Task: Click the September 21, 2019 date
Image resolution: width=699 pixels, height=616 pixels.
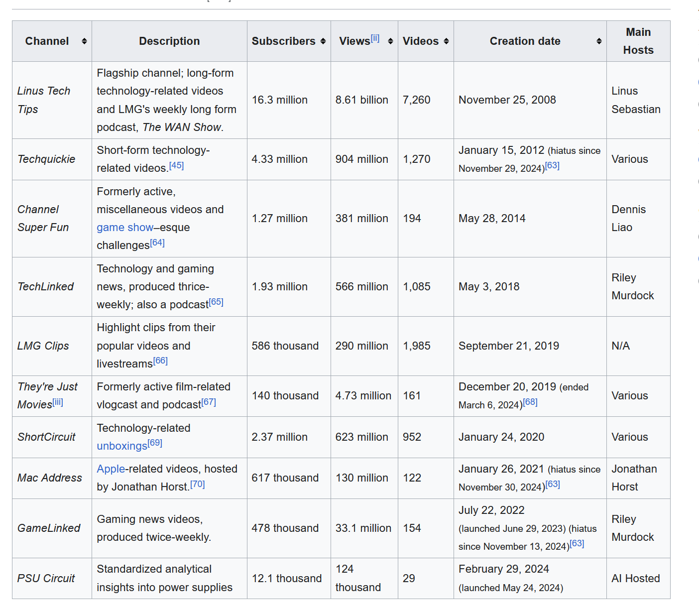Action: click(x=509, y=346)
